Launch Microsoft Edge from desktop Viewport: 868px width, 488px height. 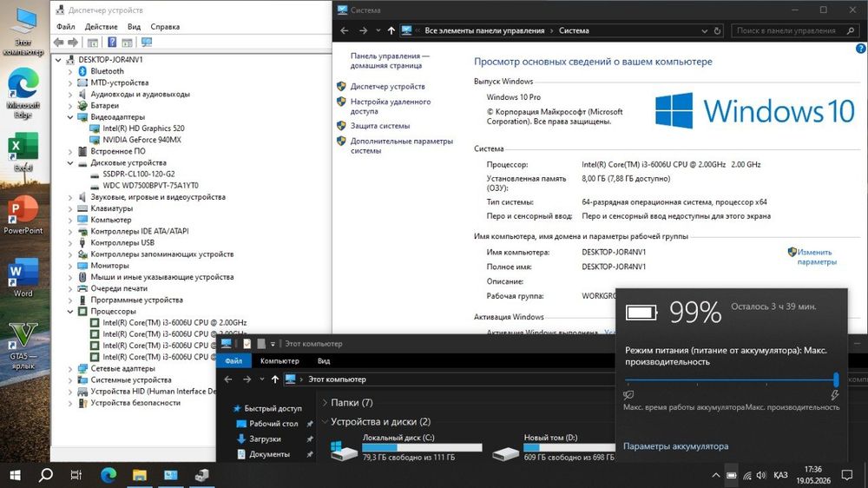tap(23, 93)
